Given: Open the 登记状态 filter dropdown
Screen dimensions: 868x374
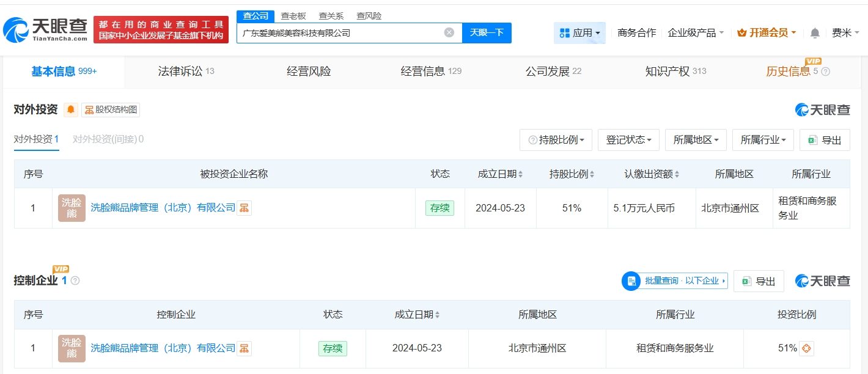Looking at the screenshot, I should coord(627,139).
